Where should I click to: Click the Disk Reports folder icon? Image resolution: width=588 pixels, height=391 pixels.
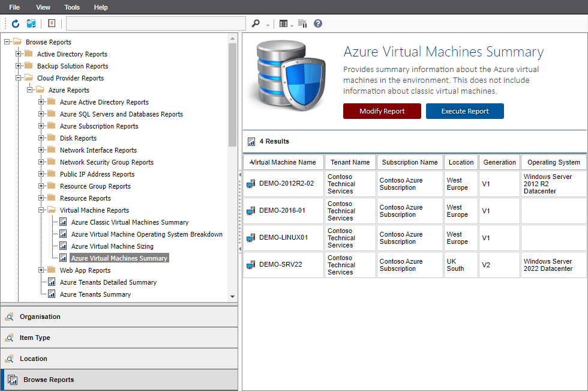point(52,138)
